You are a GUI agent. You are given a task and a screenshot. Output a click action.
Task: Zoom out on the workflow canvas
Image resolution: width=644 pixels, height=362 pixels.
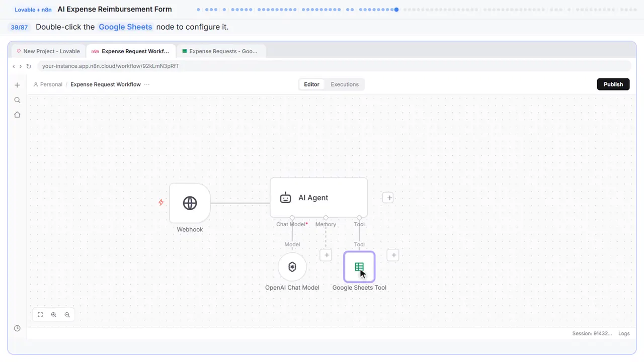point(67,315)
